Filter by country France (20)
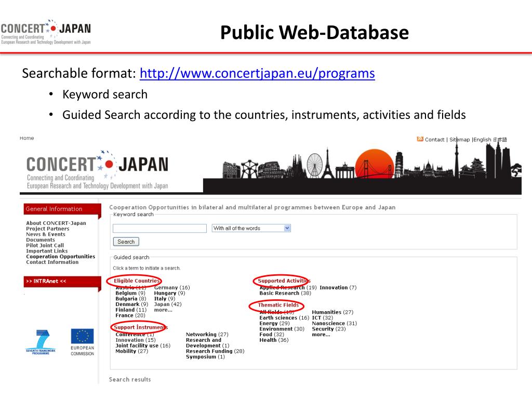Screen dimensions: 532x399 pos(130,315)
